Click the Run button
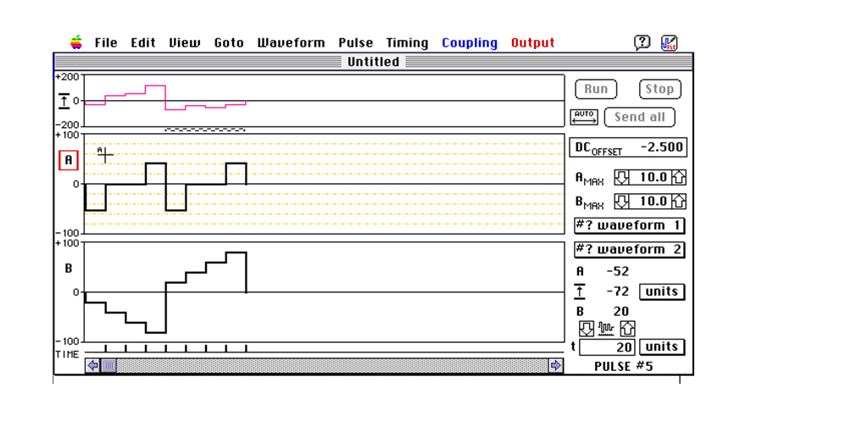This screenshot has height=421, width=868. coord(596,89)
